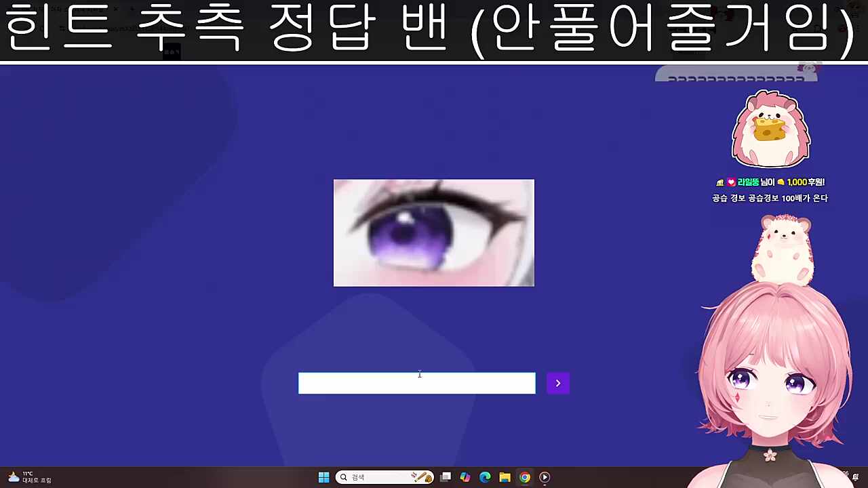This screenshot has height=488, width=868.
Task: Open Microsoft Edge from taskbar
Action: point(485,477)
